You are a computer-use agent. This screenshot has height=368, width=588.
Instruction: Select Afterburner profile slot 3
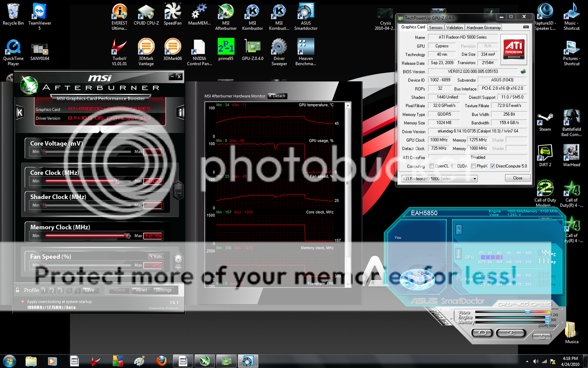click(61, 290)
